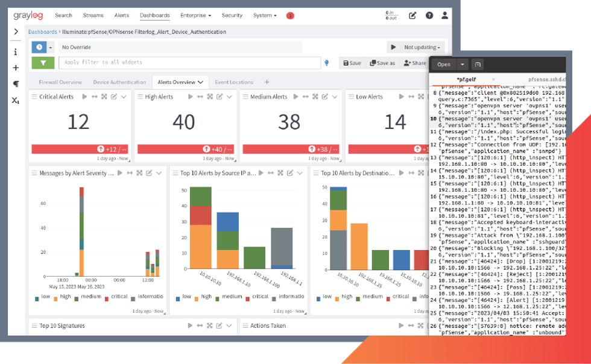Edit the High Alerts widget
Viewport: 591px width, 364px height.
(220, 96)
